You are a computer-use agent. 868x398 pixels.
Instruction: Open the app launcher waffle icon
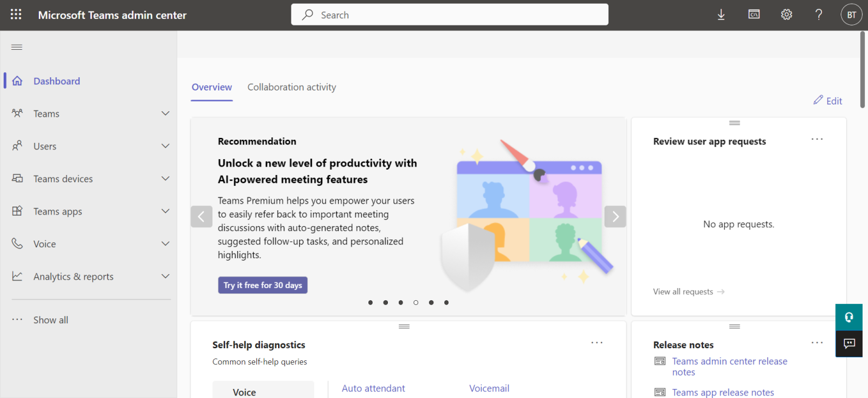(x=16, y=15)
